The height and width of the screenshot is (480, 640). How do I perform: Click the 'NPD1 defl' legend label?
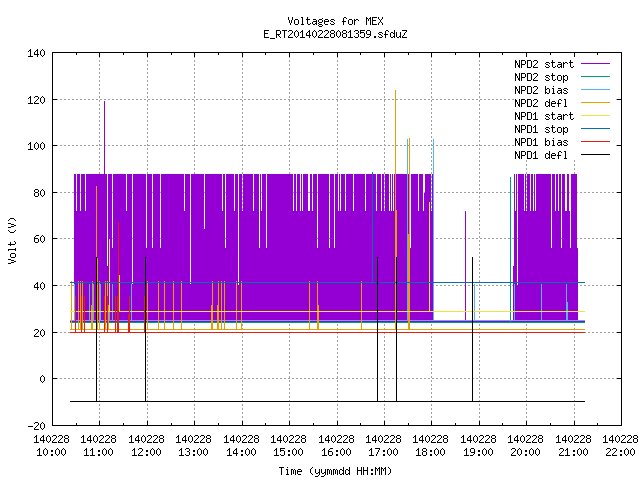541,156
